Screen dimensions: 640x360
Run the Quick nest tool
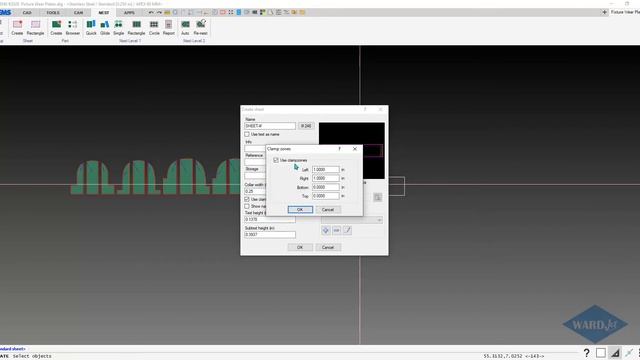91,28
